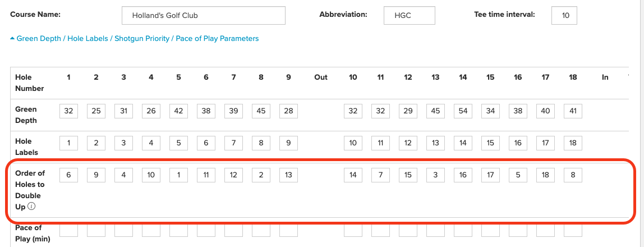644x247 pixels.
Task: Click Hole Labels field for hole 18
Action: tap(573, 143)
